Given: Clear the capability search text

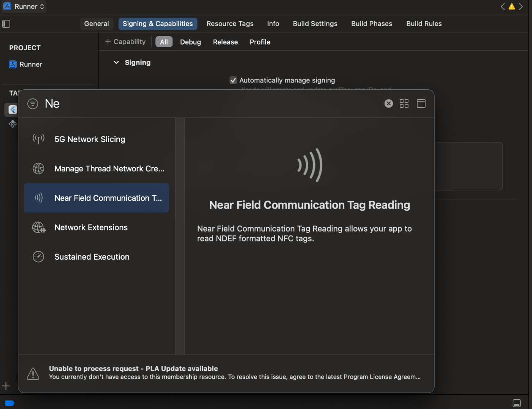Looking at the screenshot, I should [x=388, y=103].
